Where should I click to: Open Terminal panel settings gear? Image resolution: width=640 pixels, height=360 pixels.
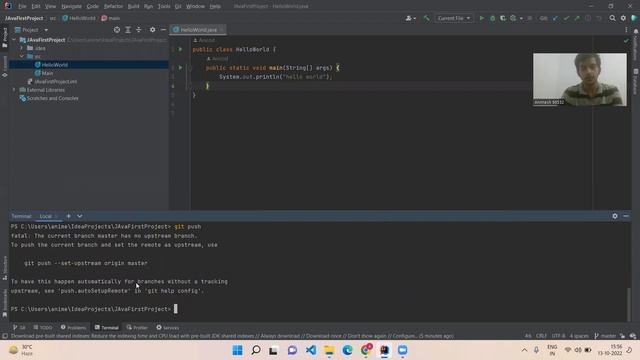click(615, 216)
